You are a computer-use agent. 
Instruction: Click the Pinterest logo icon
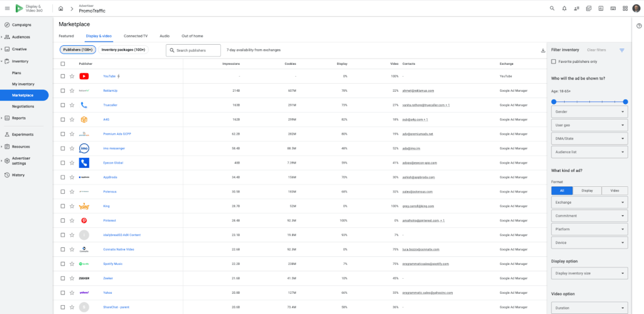coord(84,220)
